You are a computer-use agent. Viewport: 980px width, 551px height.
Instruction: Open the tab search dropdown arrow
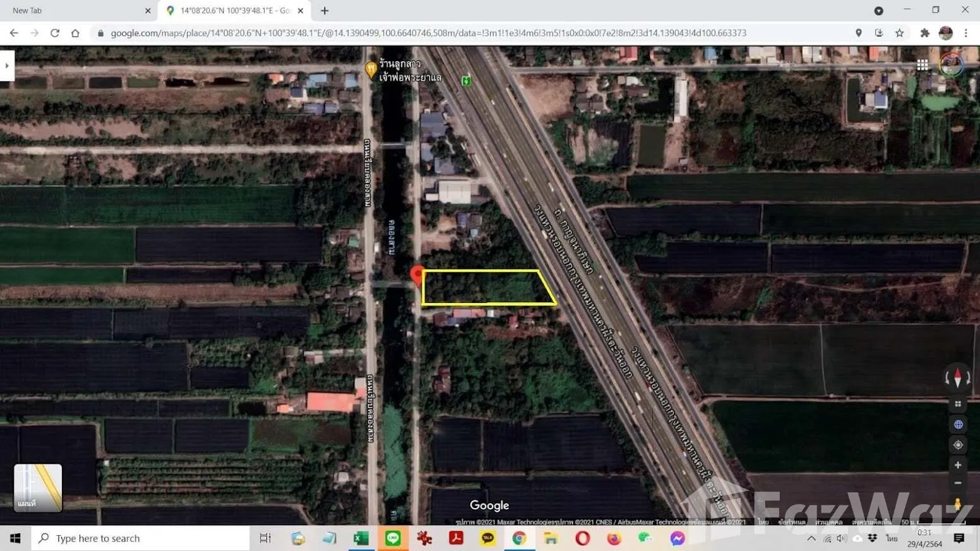click(x=878, y=11)
